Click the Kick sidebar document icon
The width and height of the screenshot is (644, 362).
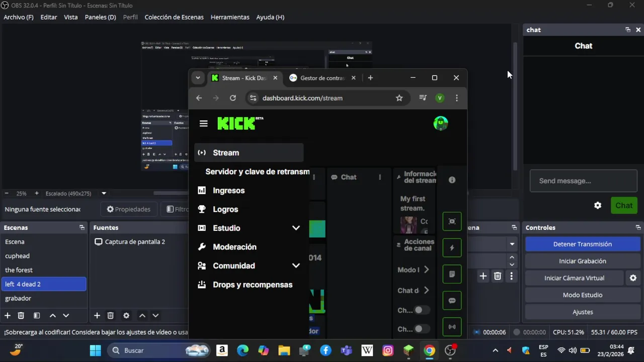(452, 275)
